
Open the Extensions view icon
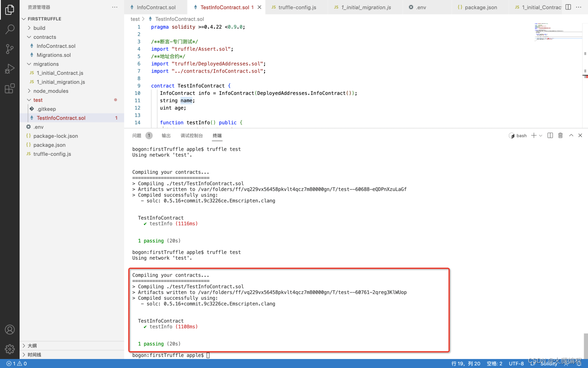click(10, 88)
